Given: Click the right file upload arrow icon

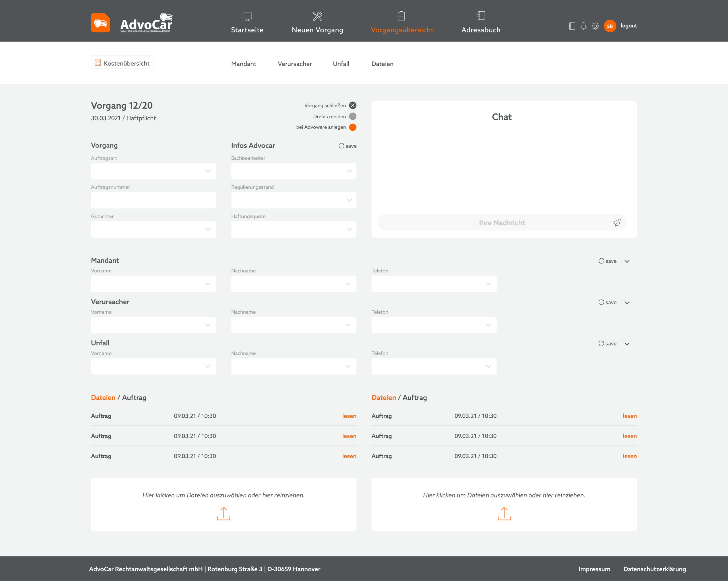Looking at the screenshot, I should coord(504,513).
